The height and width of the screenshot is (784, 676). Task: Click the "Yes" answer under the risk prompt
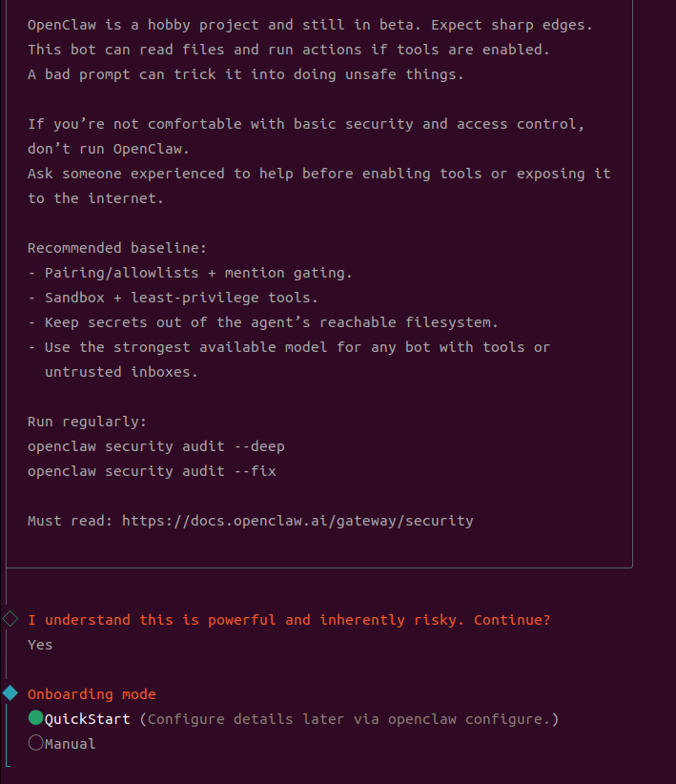coord(40,645)
